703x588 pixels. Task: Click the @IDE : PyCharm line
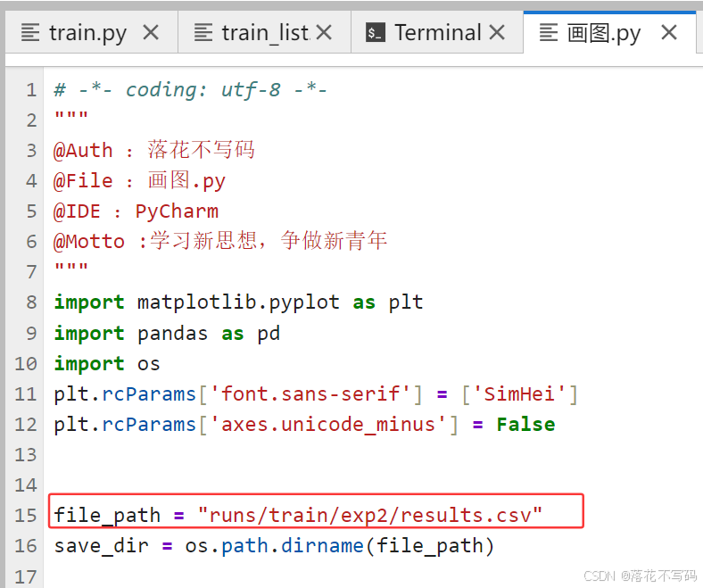point(136,211)
